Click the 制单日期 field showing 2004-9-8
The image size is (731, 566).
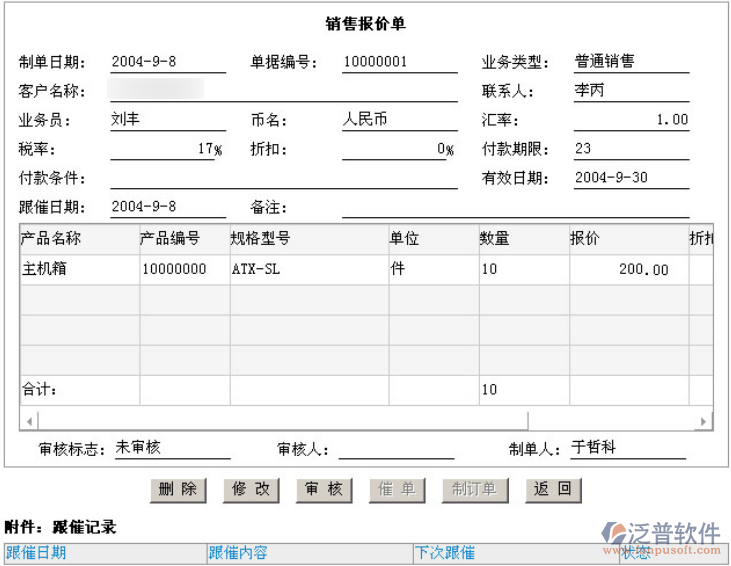point(167,62)
